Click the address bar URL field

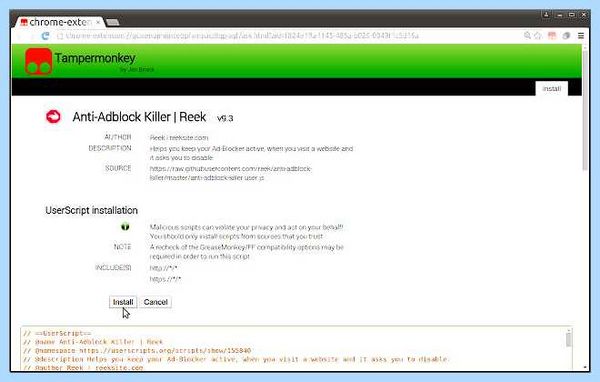(242, 36)
